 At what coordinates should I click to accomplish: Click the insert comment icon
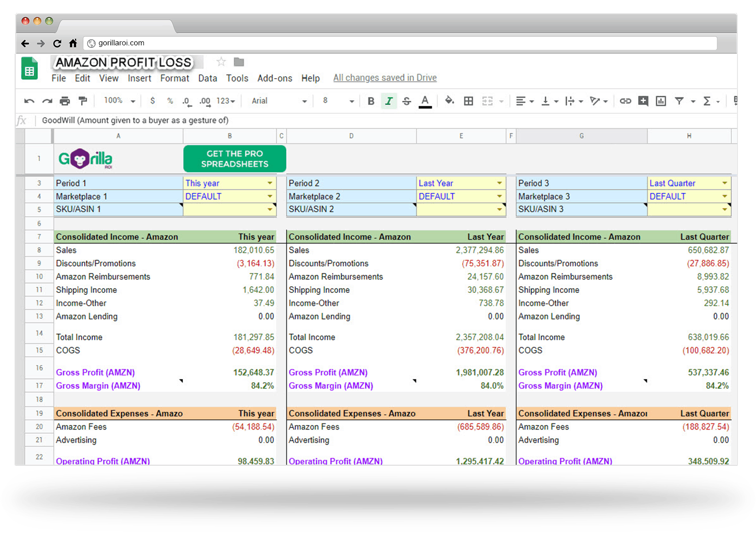[643, 101]
